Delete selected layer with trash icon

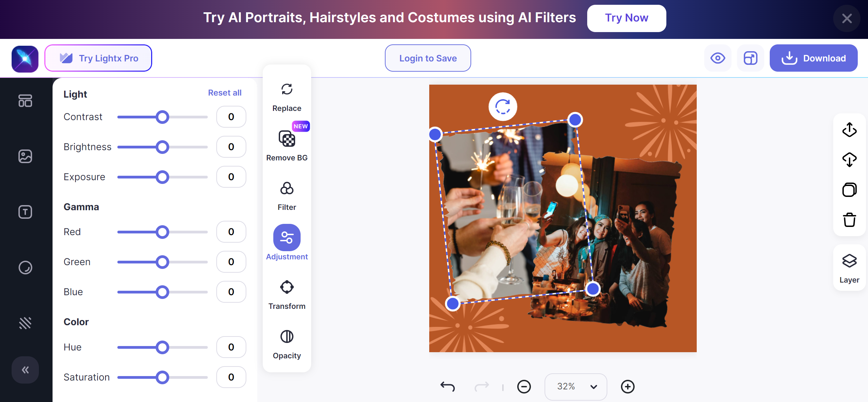pos(849,220)
